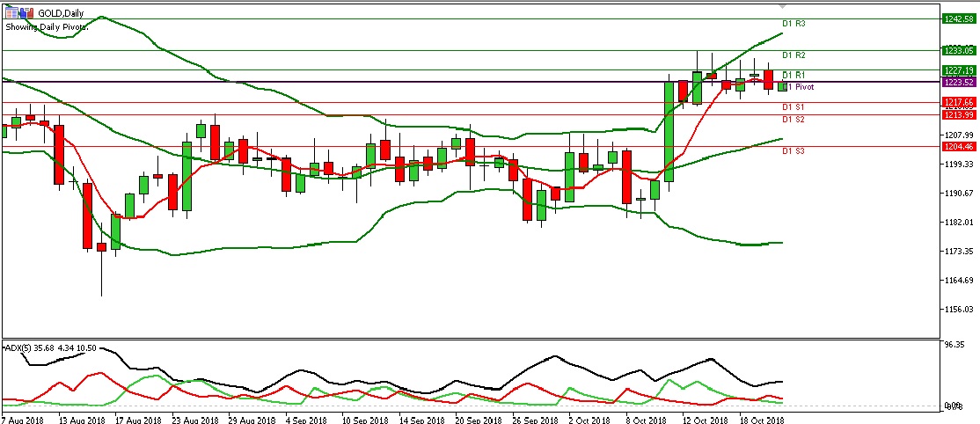Click the green 1227.19 price tag
980x424 pixels.
point(960,70)
